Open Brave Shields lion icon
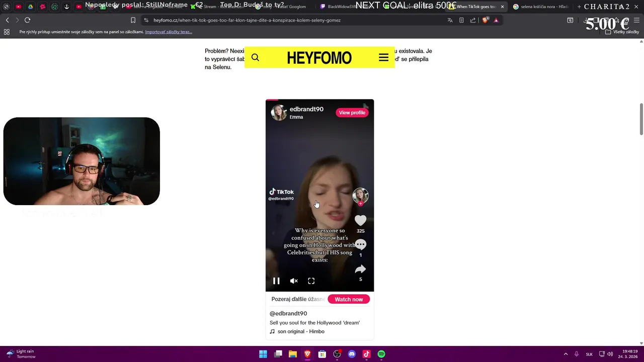This screenshot has width=644, height=362. (x=485, y=20)
